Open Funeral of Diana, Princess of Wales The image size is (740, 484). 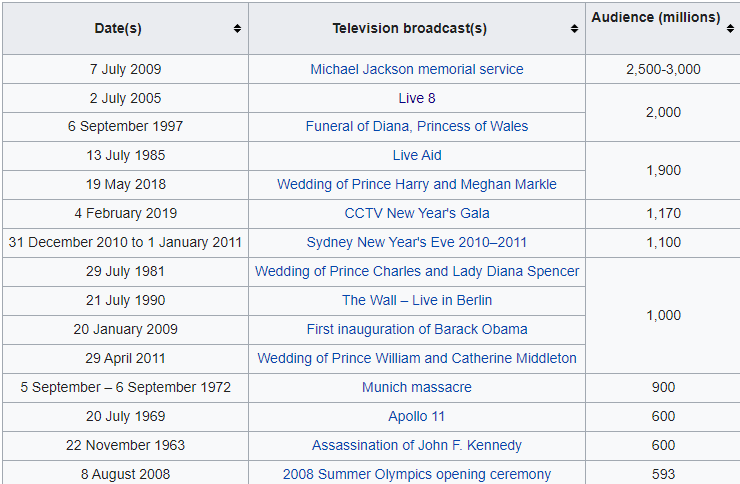(417, 126)
